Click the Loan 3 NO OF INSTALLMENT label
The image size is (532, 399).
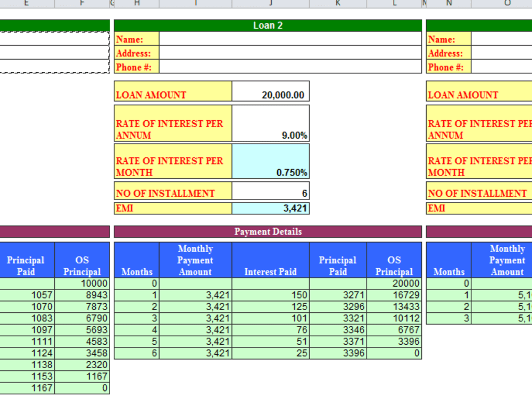click(479, 191)
